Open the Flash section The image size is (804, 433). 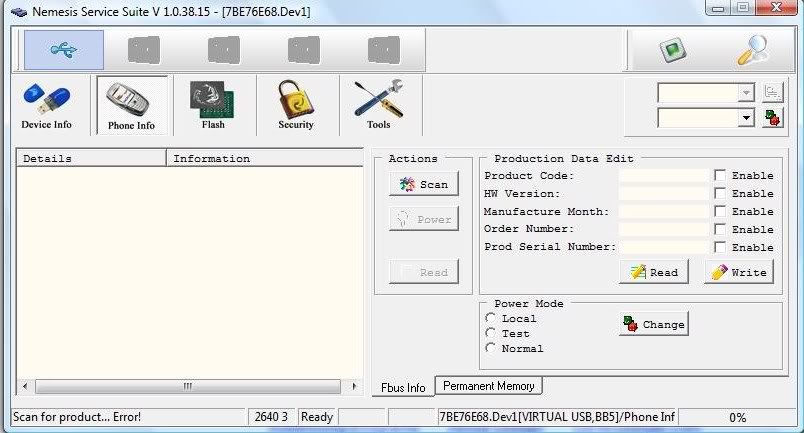tap(213, 105)
